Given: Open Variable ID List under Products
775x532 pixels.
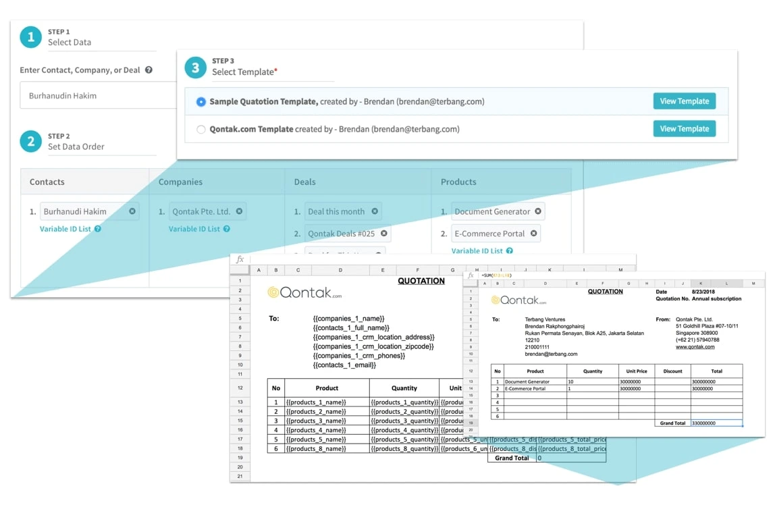Looking at the screenshot, I should click(x=477, y=250).
